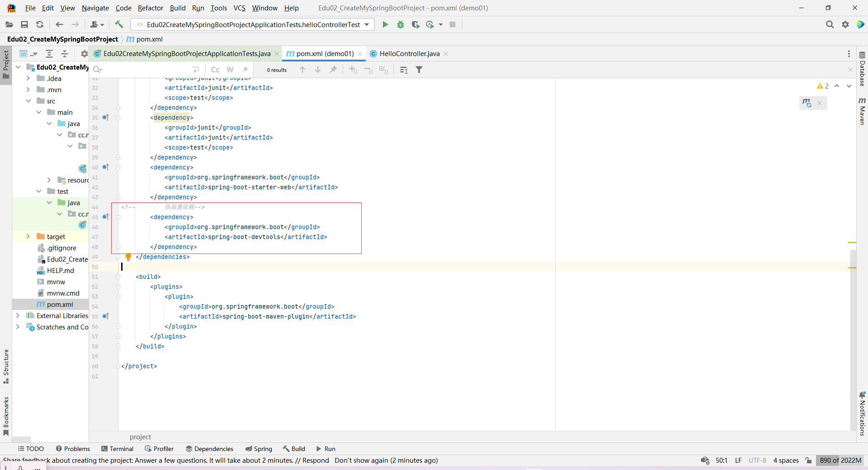868x470 pixels.
Task: Toggle read-only lock icon in status bar
Action: pos(808,461)
